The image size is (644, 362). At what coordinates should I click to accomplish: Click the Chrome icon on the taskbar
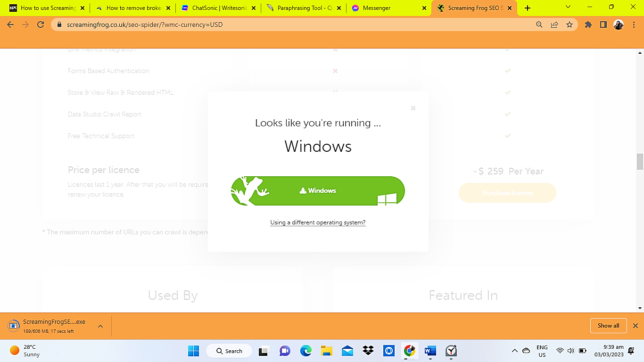(409, 351)
